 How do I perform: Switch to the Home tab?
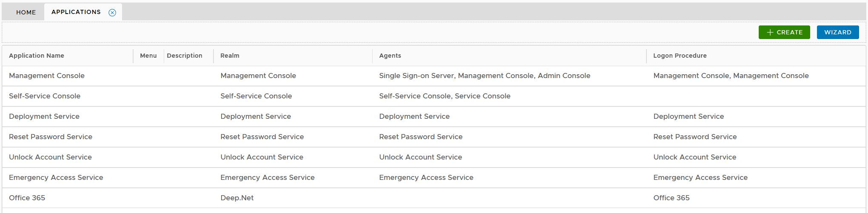[26, 12]
